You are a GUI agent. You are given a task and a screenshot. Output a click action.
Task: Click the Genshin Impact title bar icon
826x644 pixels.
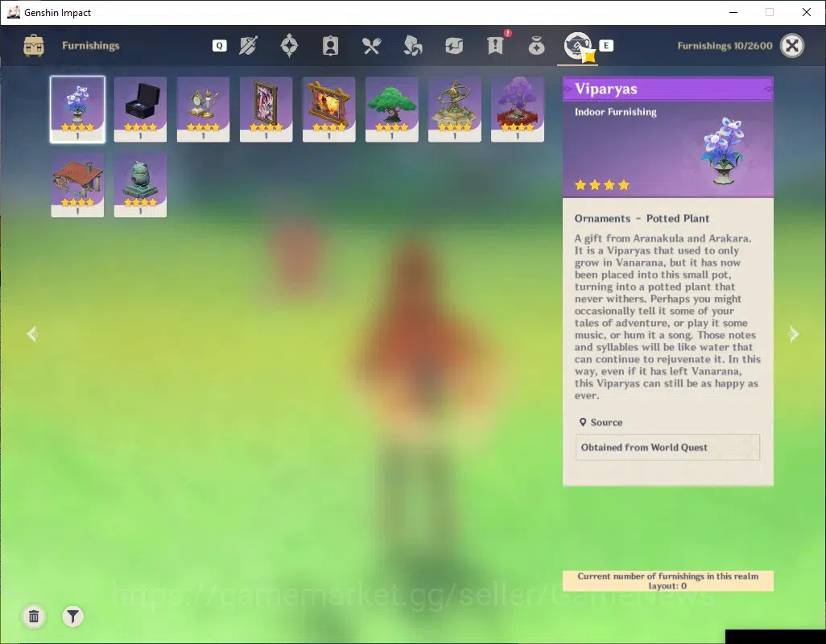[x=14, y=12]
